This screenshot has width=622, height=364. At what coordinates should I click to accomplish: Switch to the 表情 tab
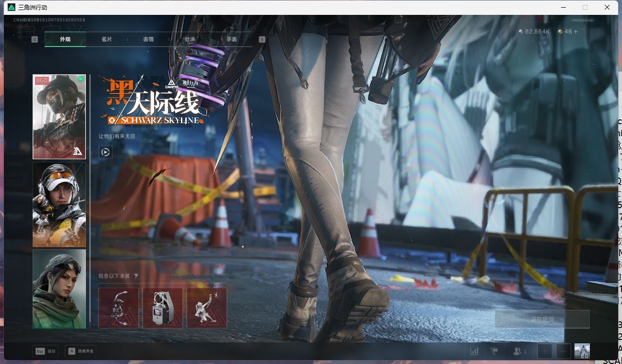(x=148, y=39)
